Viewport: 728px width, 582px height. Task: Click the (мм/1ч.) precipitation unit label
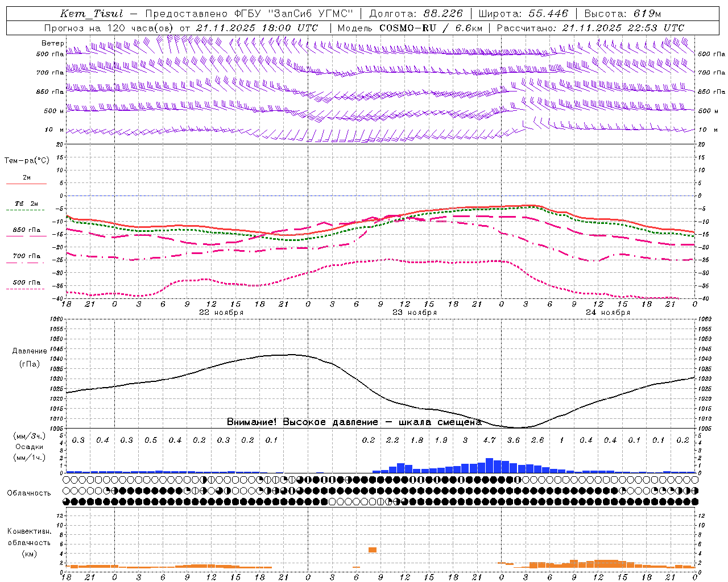[29, 458]
